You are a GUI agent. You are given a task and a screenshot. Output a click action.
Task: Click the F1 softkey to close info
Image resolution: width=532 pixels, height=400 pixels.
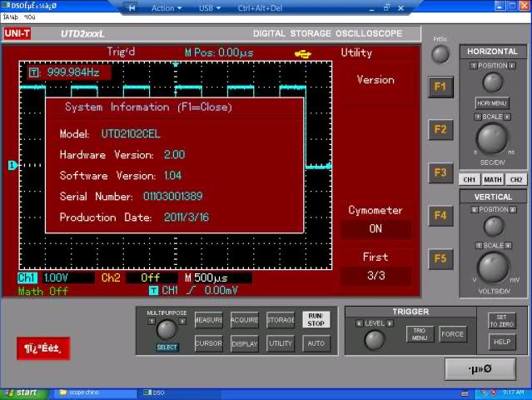(x=440, y=87)
